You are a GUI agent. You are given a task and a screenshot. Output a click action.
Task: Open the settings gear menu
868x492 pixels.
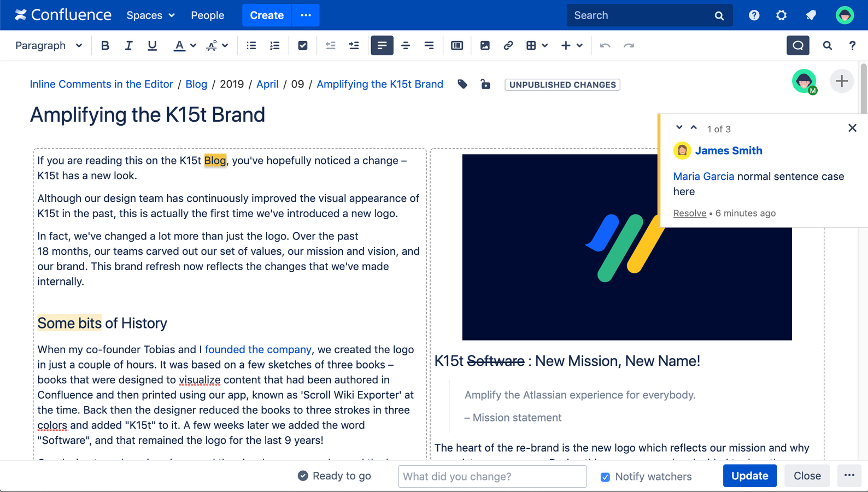782,15
